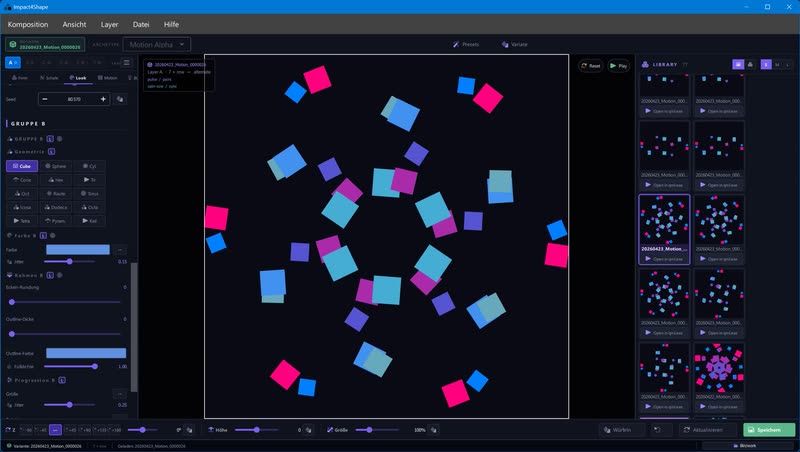Open the Farbe color swatch
This screenshot has width=800, height=452.
coord(78,249)
